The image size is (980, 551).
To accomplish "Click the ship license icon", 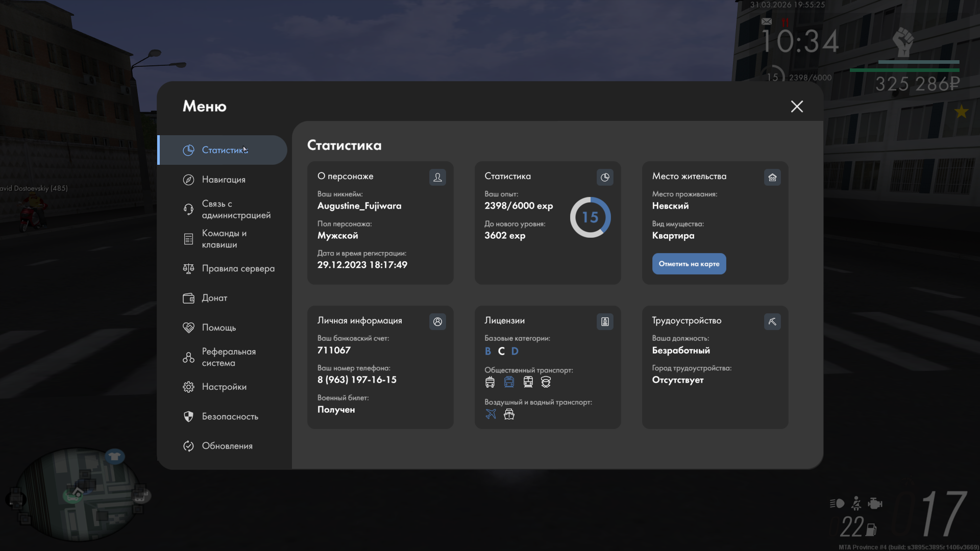I will click(509, 414).
